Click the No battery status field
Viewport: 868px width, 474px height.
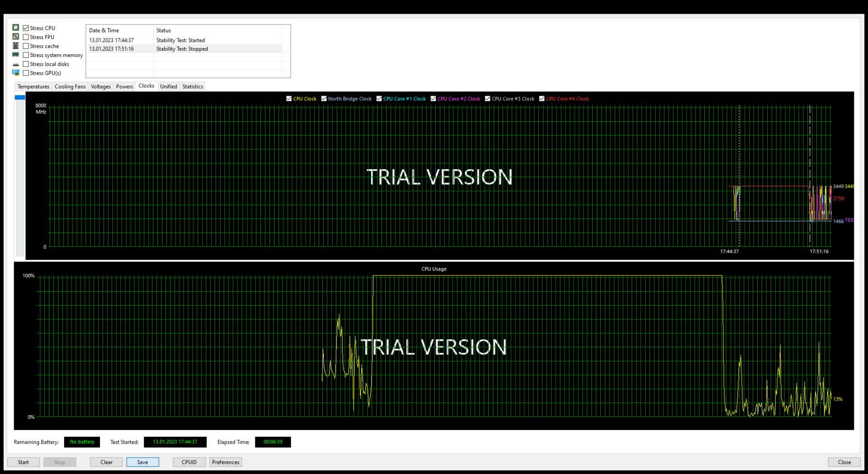click(x=82, y=442)
